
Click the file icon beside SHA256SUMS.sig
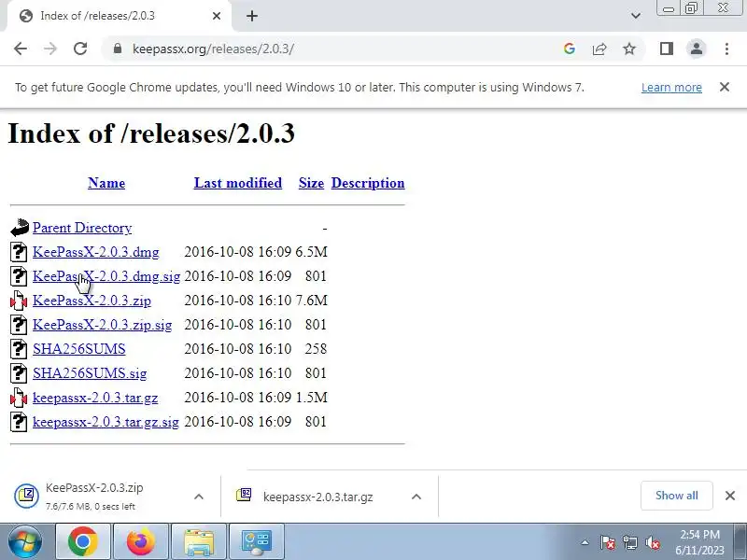(x=19, y=373)
